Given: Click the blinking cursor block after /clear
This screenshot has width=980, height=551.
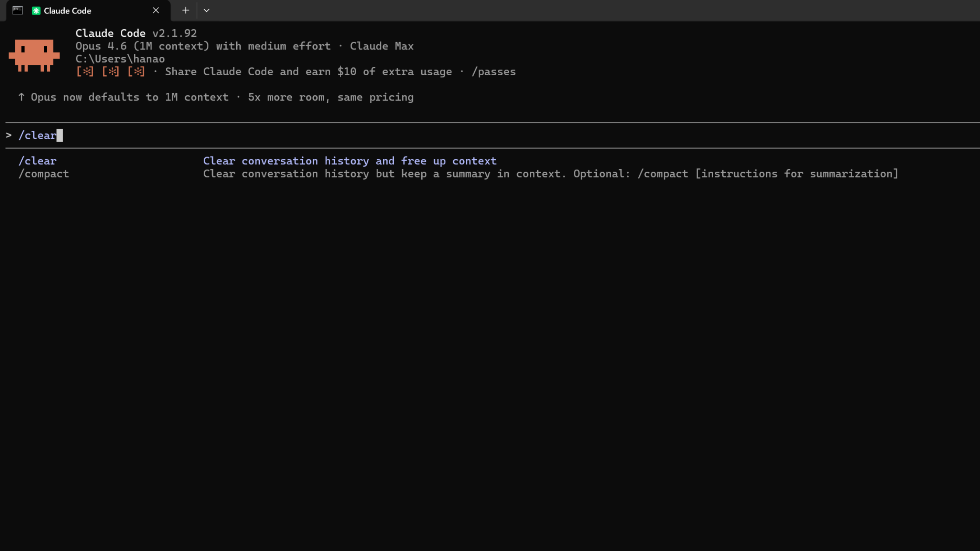Looking at the screenshot, I should click(60, 135).
